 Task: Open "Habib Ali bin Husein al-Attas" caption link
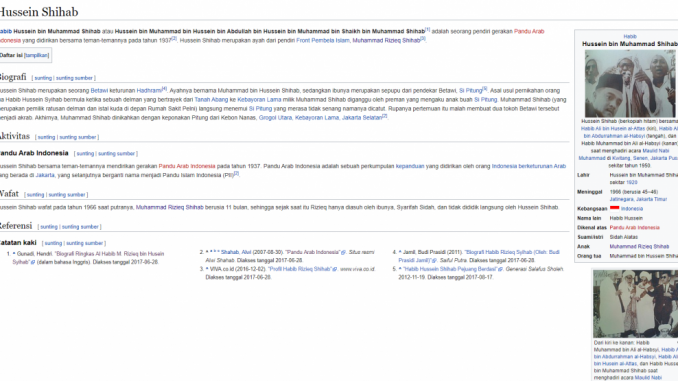coord(612,128)
